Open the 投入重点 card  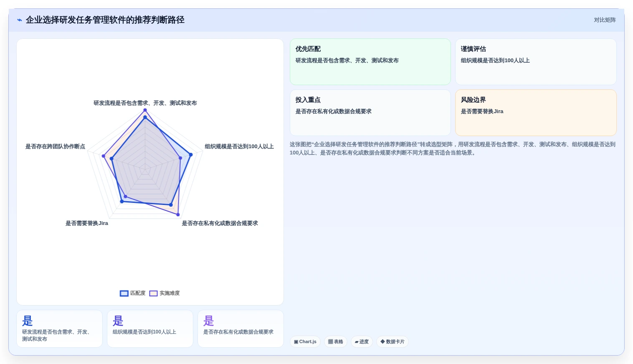pos(370,113)
